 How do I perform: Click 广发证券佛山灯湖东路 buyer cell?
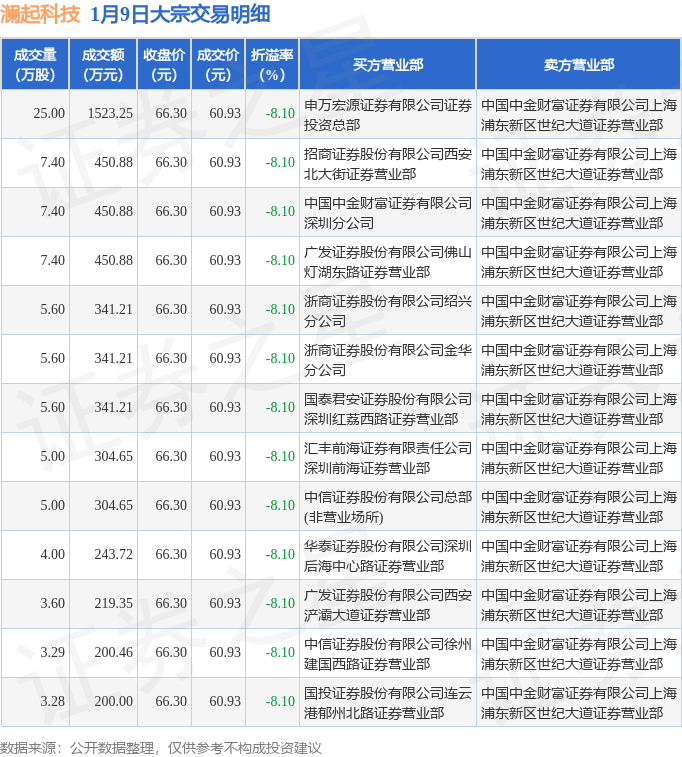[387, 261]
